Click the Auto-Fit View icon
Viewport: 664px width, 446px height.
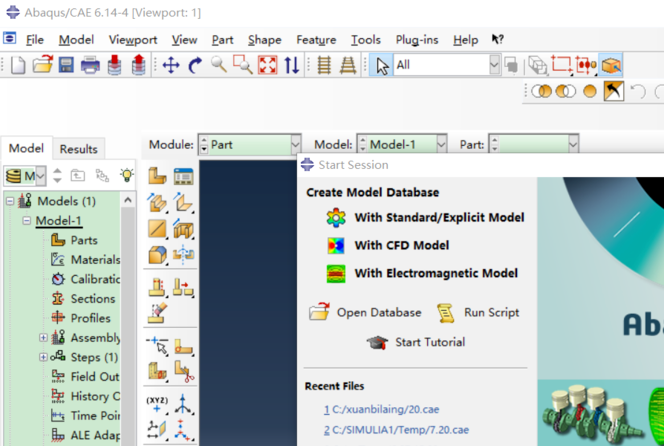click(x=267, y=65)
